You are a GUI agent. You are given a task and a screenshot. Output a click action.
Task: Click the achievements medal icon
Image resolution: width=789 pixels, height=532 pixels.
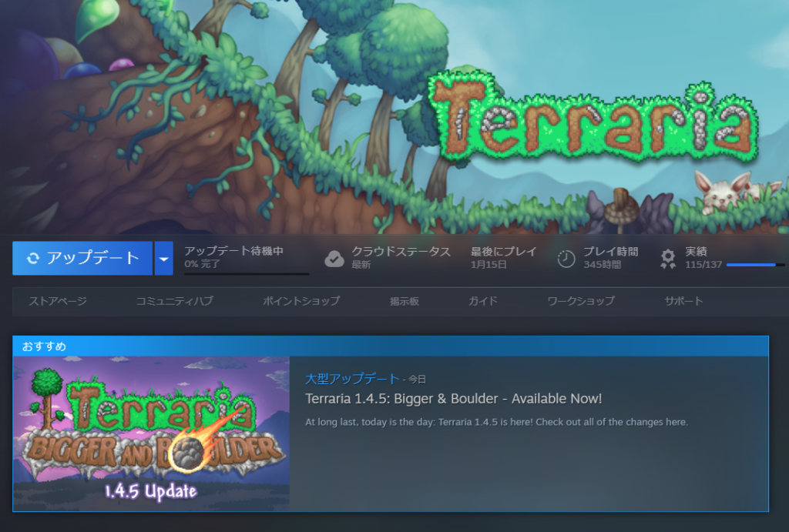[668, 259]
